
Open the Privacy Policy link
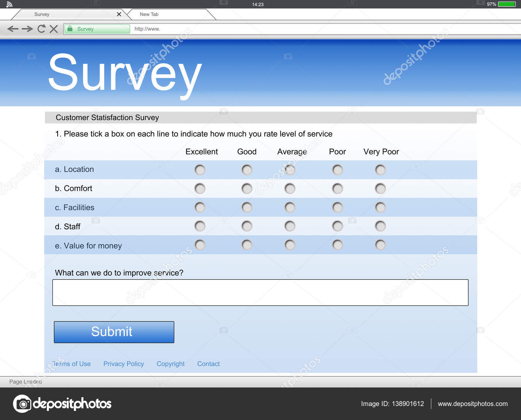click(123, 364)
